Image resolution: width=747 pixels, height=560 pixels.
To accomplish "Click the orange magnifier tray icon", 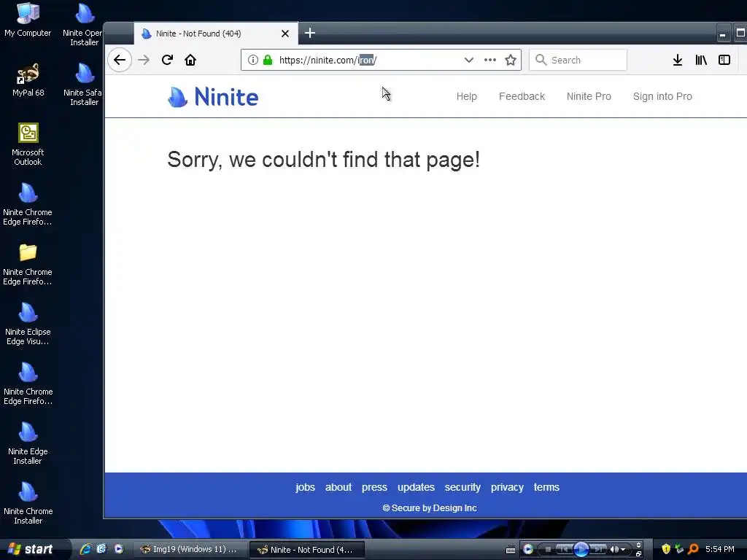I will click(693, 549).
